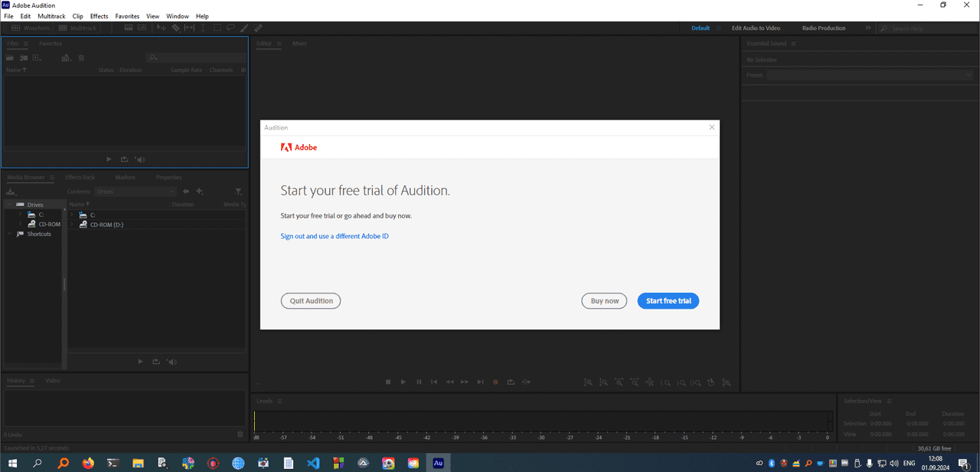Toggle Auto-Play speaker in Files panel
This screenshot has width=980, height=472.
pyautogui.click(x=140, y=159)
